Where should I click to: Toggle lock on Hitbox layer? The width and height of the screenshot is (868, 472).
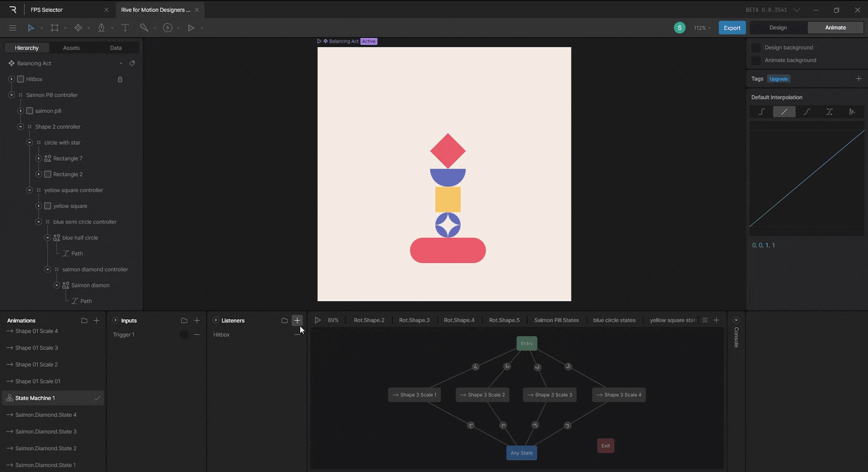coord(120,79)
